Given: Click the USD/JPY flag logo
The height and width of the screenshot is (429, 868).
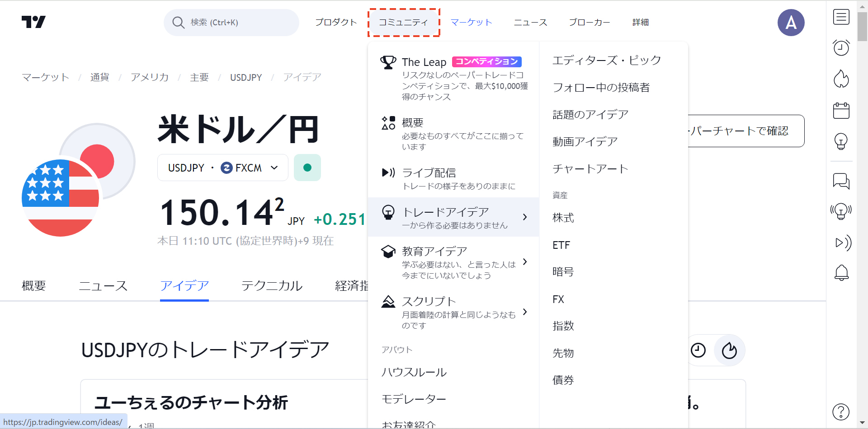Looking at the screenshot, I should [78, 180].
